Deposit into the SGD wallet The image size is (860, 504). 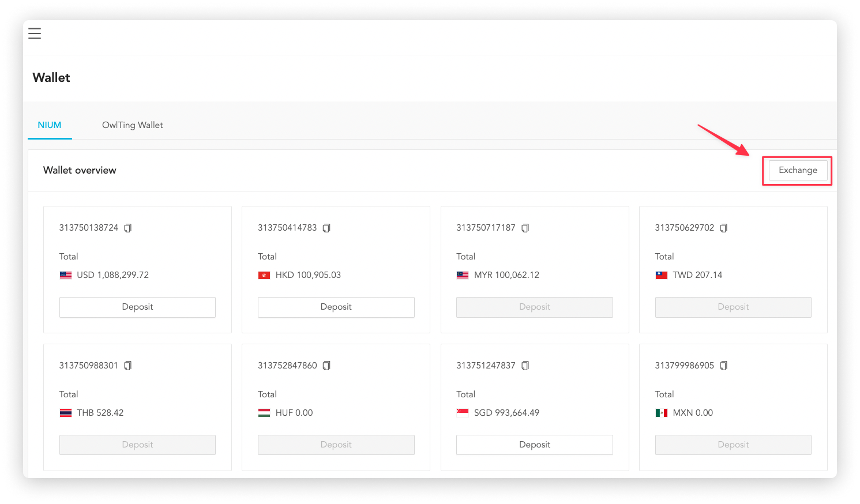tap(535, 445)
